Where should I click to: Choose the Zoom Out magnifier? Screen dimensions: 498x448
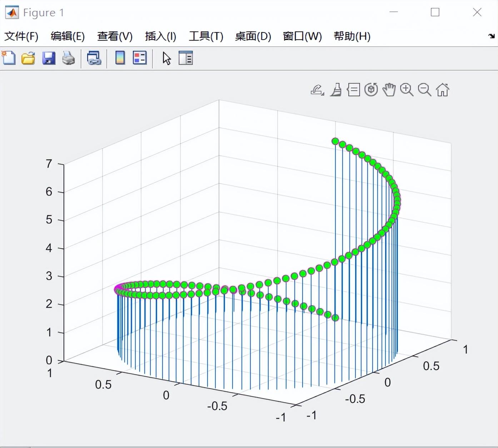[424, 90]
